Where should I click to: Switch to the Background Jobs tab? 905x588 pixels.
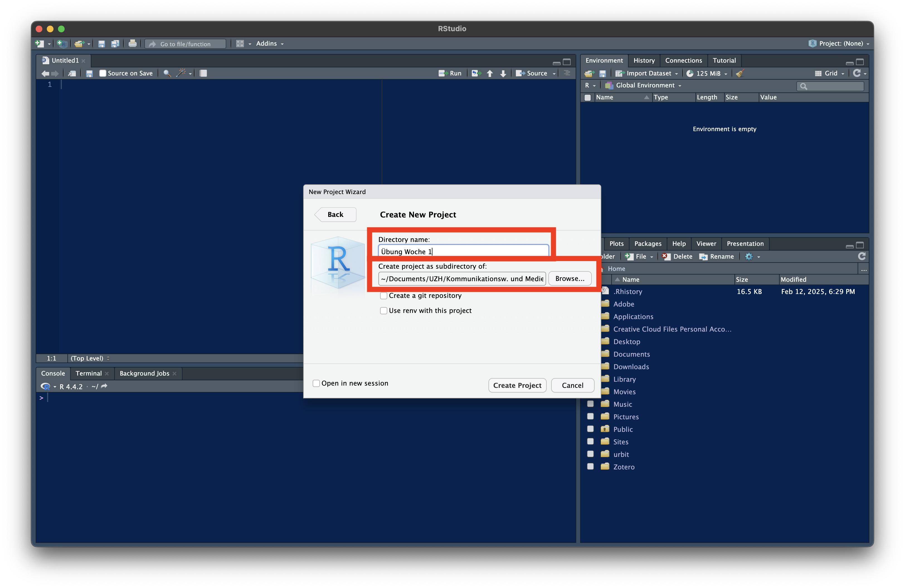[145, 373]
